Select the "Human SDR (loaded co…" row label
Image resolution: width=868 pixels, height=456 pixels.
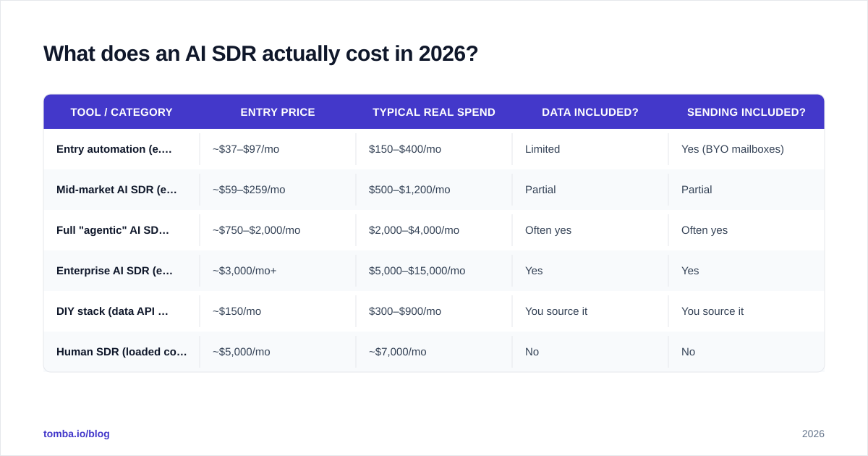(x=122, y=352)
